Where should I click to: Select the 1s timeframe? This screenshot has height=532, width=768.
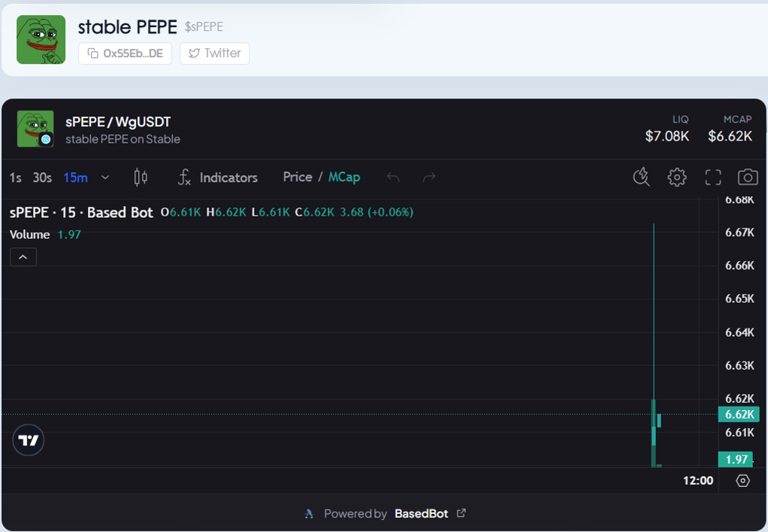click(x=15, y=177)
